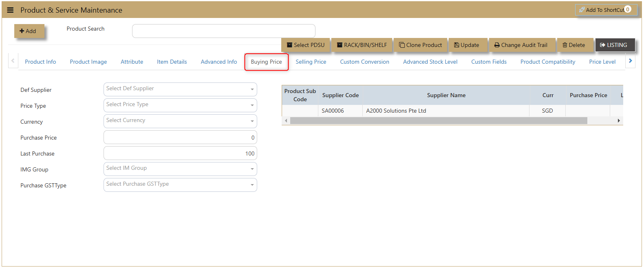Switch to the Selling Price tab

[x=311, y=62]
